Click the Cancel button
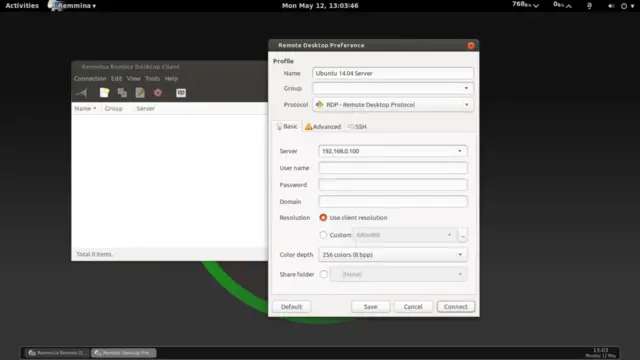Screen dimensions: 640x360 point(413,307)
